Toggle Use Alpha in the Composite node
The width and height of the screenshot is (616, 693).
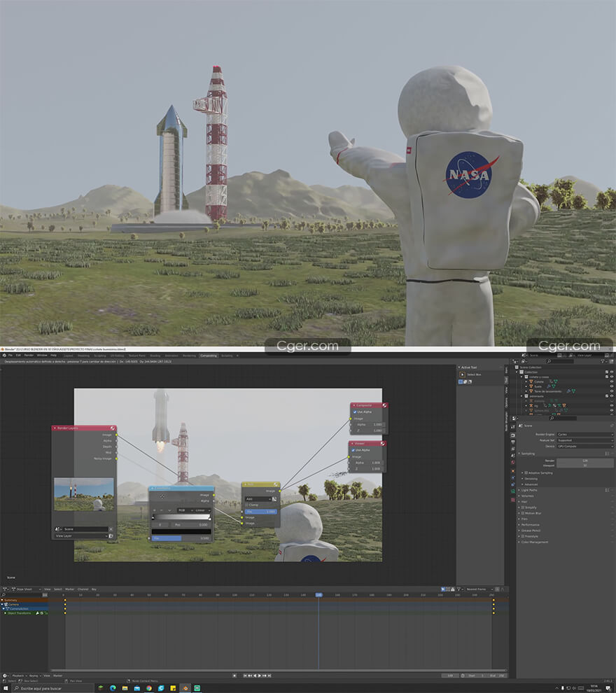354,412
